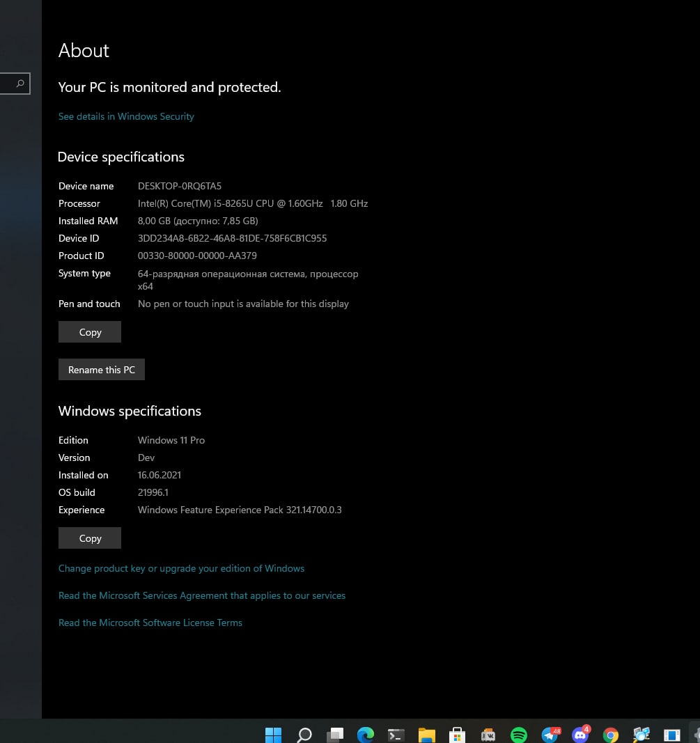This screenshot has width=700, height=743.
Task: Open Windows Terminal from taskbar
Action: click(396, 735)
